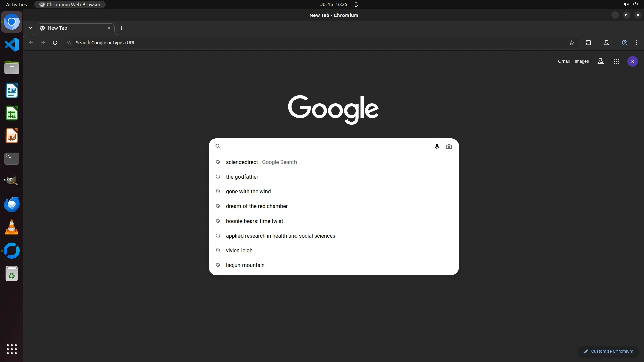Open system volume and power menu

point(630,4)
